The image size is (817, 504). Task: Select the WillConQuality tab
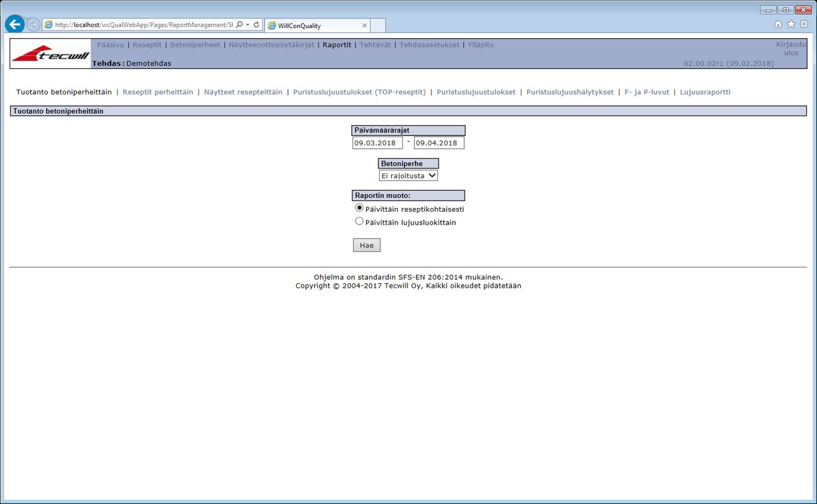pos(317,26)
